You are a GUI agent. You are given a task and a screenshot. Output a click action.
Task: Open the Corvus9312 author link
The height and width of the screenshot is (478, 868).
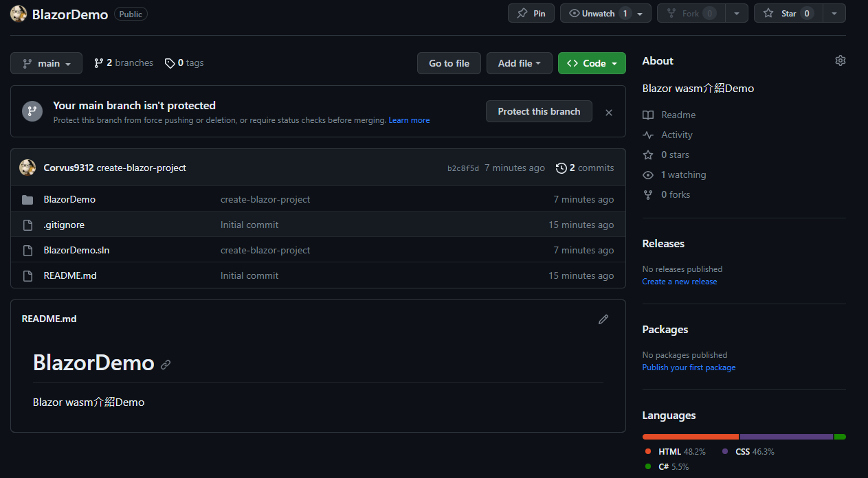tap(69, 168)
